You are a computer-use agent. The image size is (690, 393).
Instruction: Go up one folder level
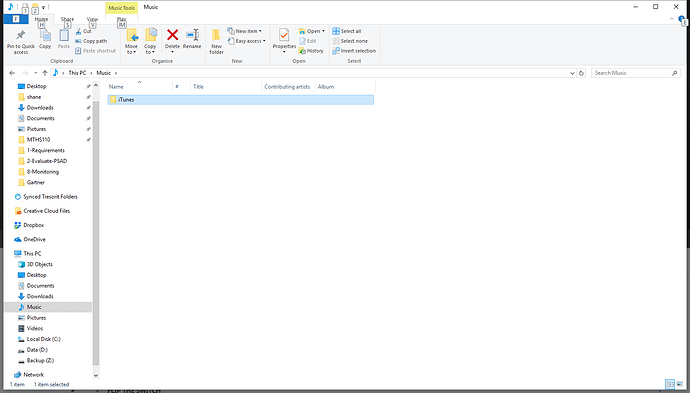coord(44,73)
